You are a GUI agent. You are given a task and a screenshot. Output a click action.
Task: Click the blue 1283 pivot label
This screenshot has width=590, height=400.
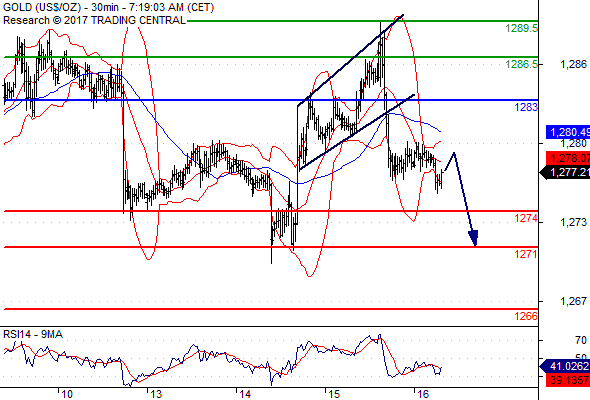[x=526, y=107]
